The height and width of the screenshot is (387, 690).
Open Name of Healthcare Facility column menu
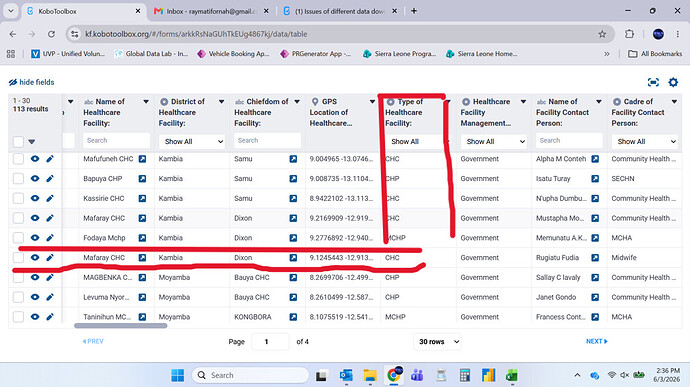click(146, 102)
